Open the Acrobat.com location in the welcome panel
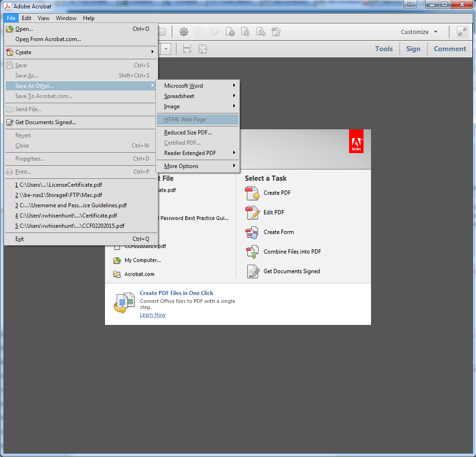476x457 pixels. [x=139, y=274]
